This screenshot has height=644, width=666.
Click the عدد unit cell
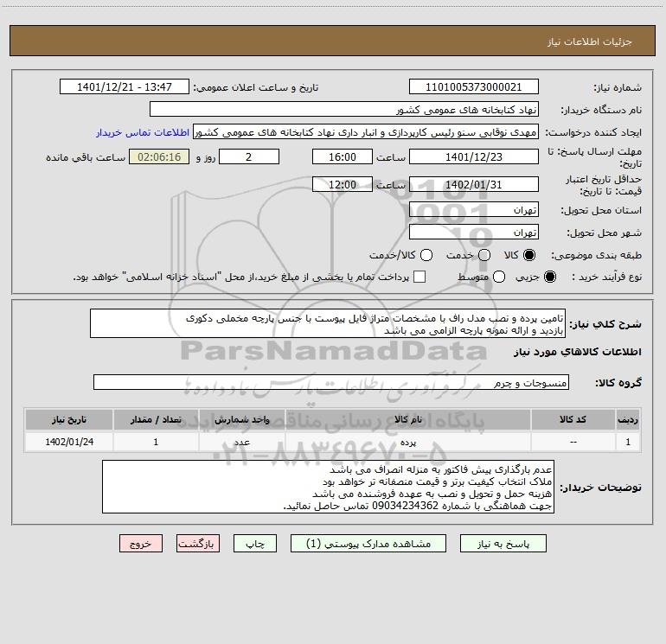241,442
